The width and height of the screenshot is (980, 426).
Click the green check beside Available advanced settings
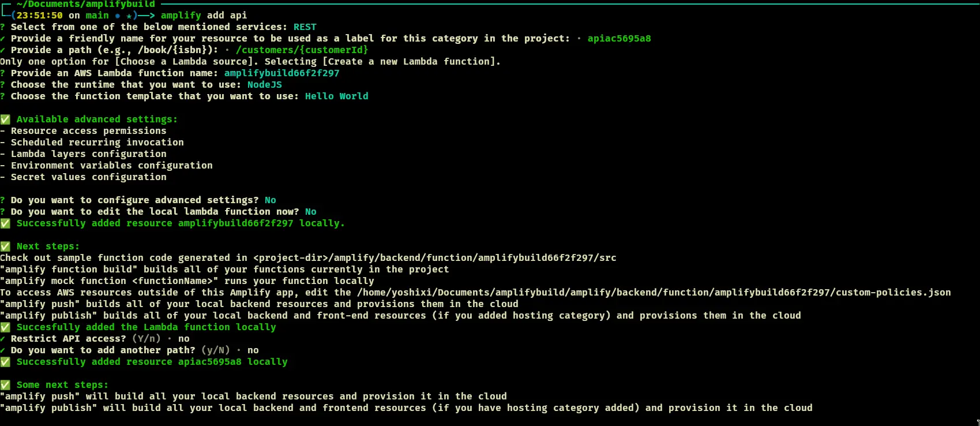5,119
